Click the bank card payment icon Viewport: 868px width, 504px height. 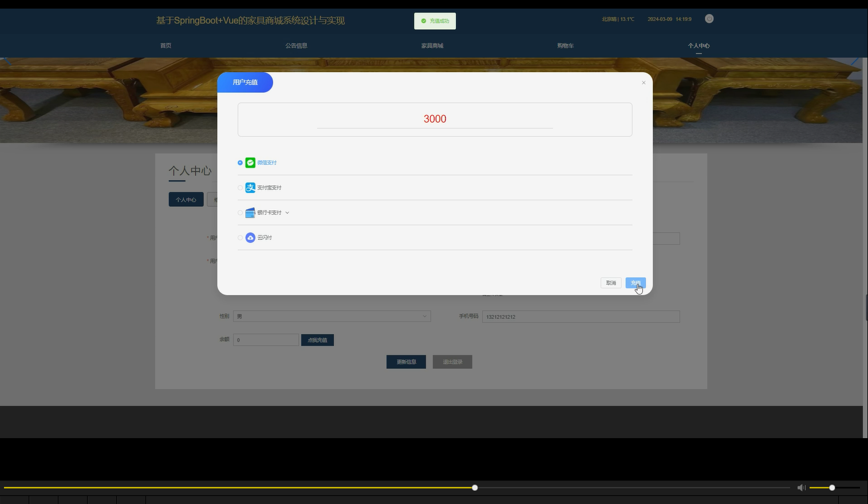[x=250, y=212]
